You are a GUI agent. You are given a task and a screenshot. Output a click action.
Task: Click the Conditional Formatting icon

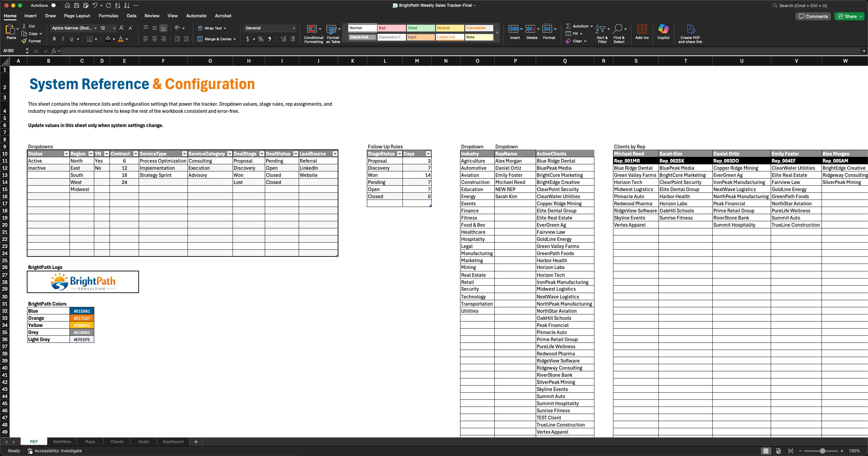(312, 29)
